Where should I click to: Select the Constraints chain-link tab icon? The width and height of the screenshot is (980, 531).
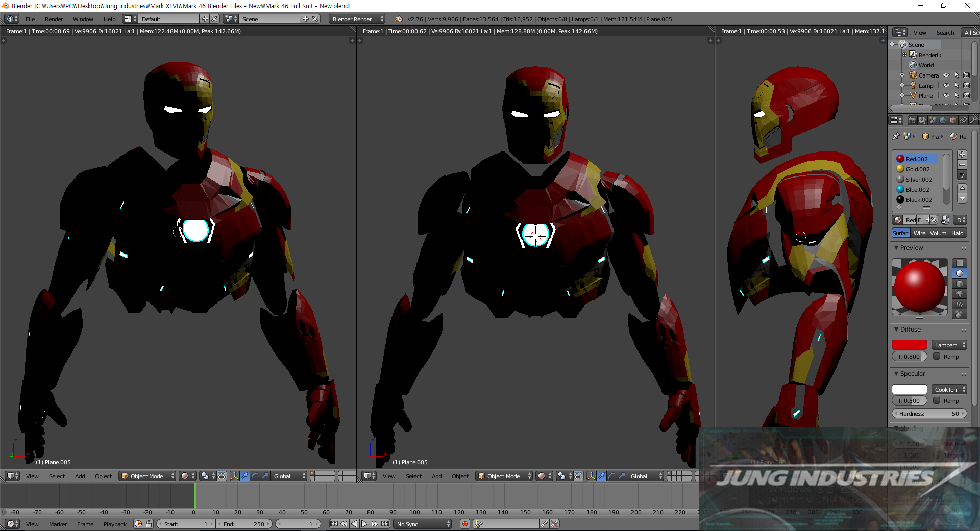coord(963,120)
